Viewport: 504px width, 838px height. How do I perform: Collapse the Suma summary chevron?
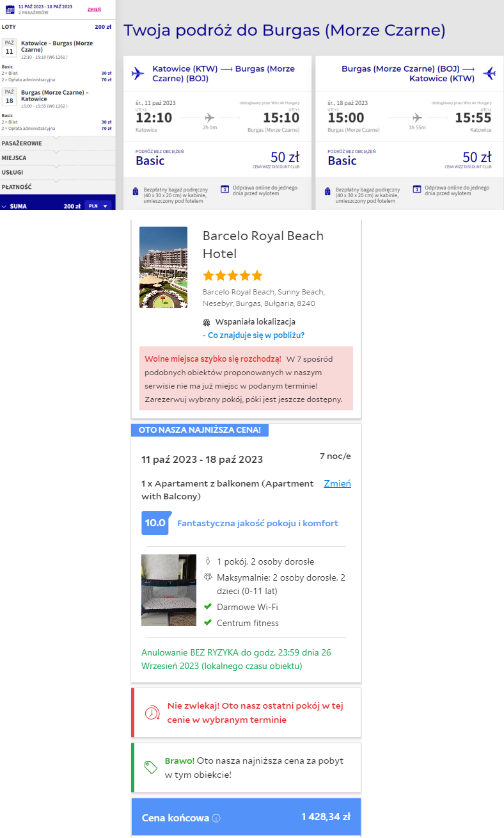coord(4,207)
